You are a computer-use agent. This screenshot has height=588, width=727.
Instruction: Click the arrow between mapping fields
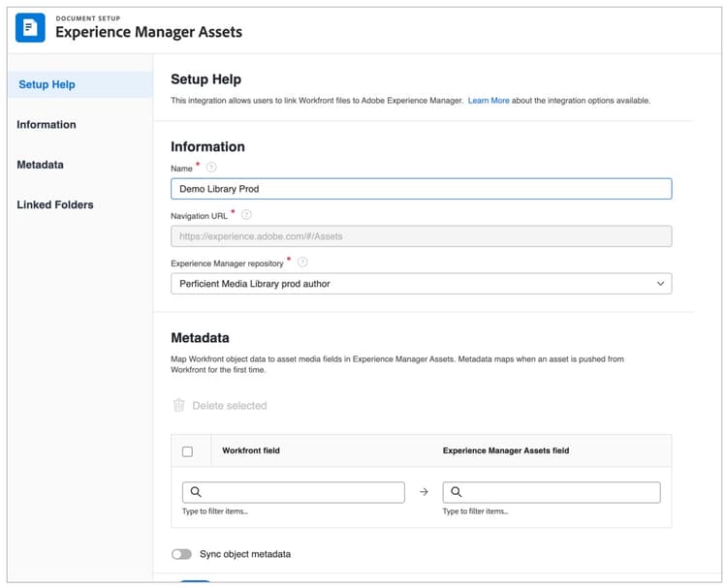[424, 492]
